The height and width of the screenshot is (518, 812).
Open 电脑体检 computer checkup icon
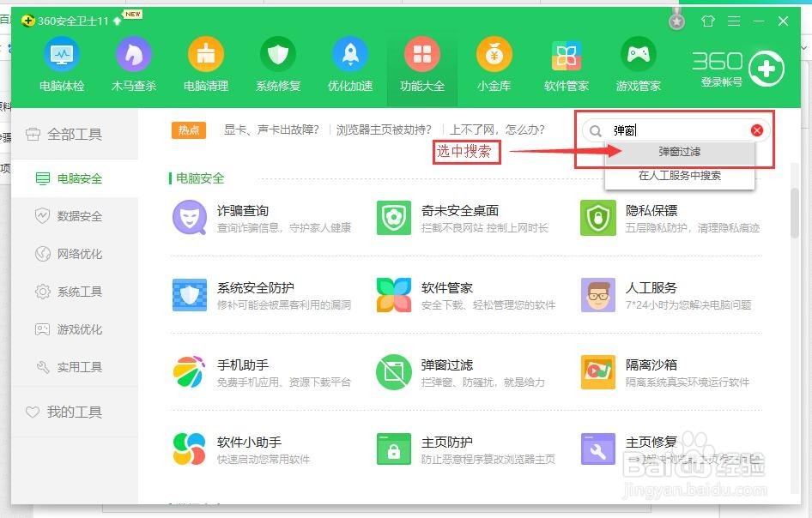pyautogui.click(x=62, y=54)
